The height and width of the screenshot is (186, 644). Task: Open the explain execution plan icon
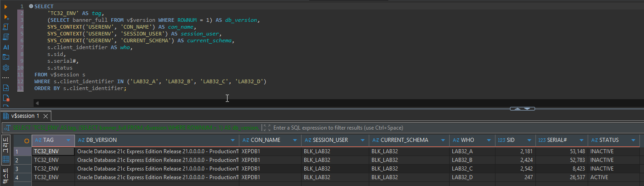click(6, 37)
